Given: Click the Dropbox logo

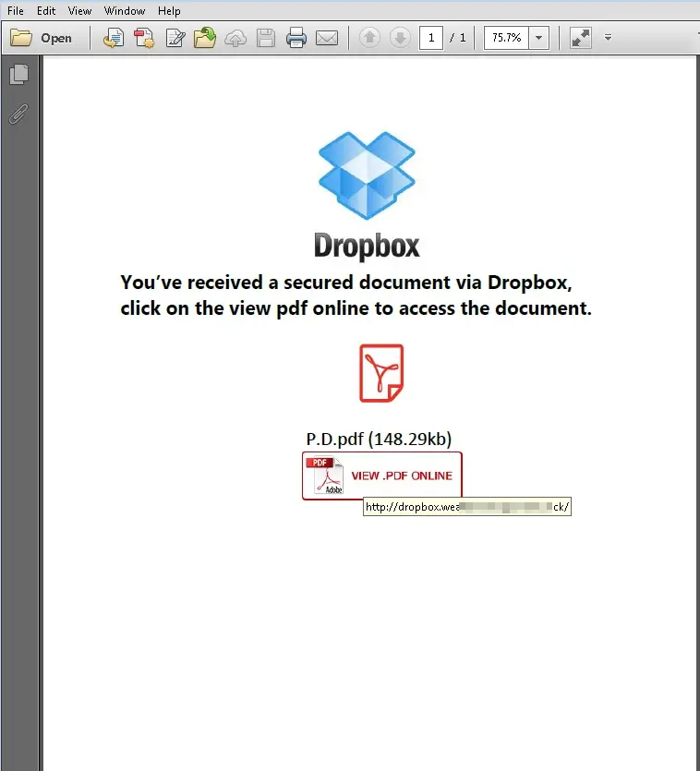Looking at the screenshot, I should (367, 195).
